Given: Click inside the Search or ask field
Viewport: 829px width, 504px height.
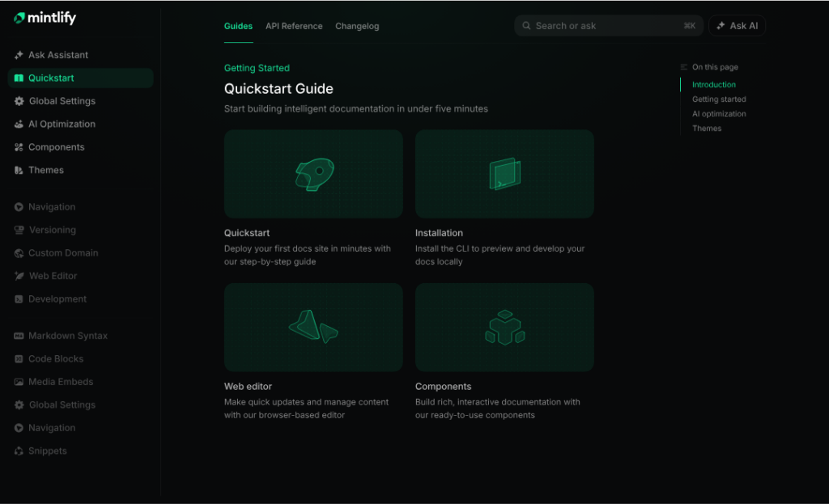Looking at the screenshot, I should pos(607,25).
